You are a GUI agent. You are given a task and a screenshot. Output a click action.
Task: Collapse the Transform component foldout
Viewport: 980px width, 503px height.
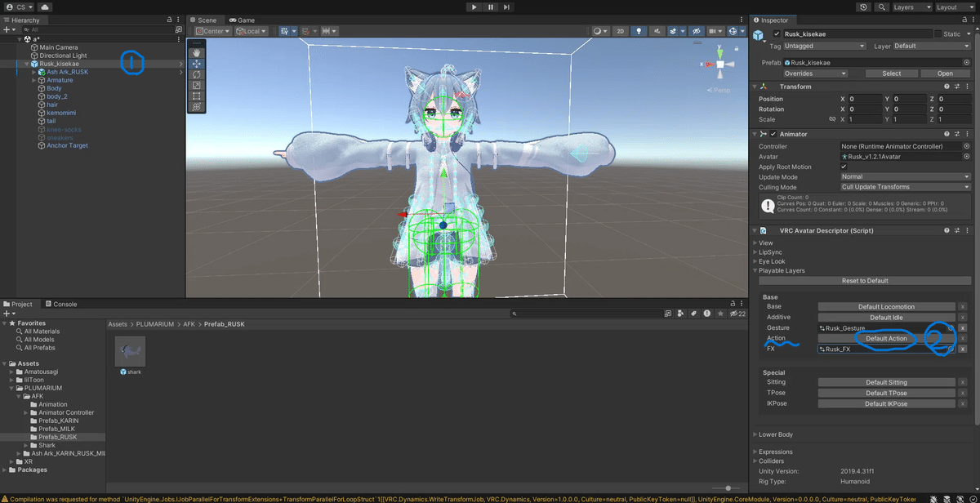[x=755, y=87]
